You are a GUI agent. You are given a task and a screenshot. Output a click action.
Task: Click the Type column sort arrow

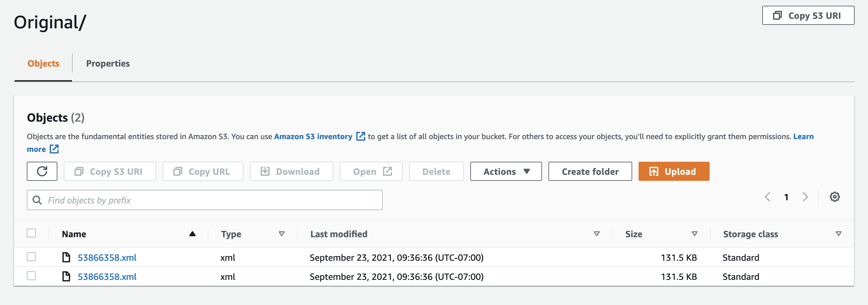(x=282, y=234)
